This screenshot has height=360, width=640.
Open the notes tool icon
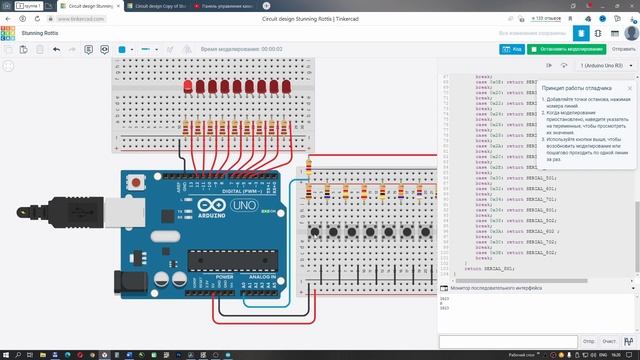point(88,49)
